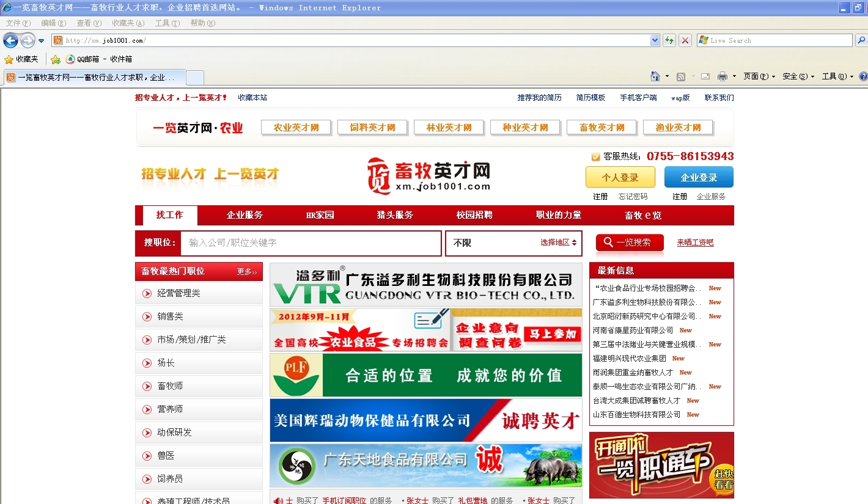Click the 一览职通车 promotional banner
The width and height of the screenshot is (868, 504).
tap(661, 466)
